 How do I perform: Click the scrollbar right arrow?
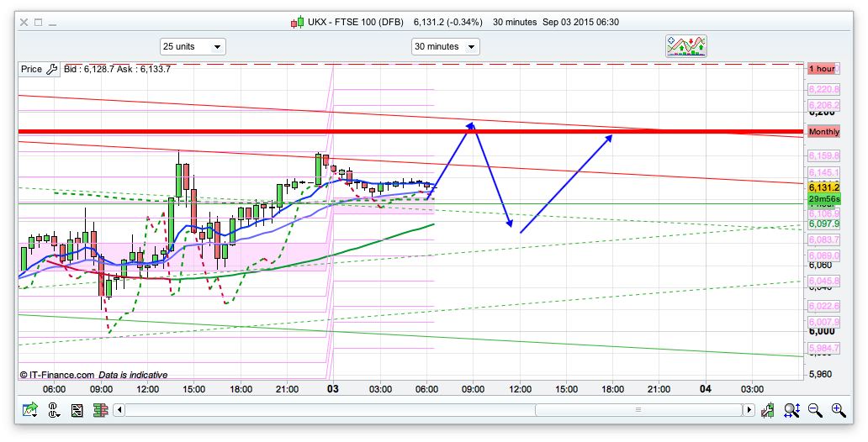(748, 410)
